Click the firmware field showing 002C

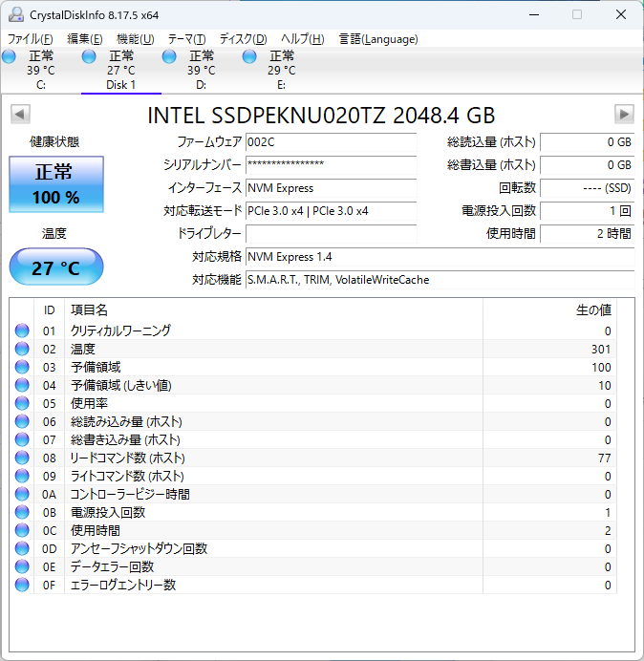point(331,142)
